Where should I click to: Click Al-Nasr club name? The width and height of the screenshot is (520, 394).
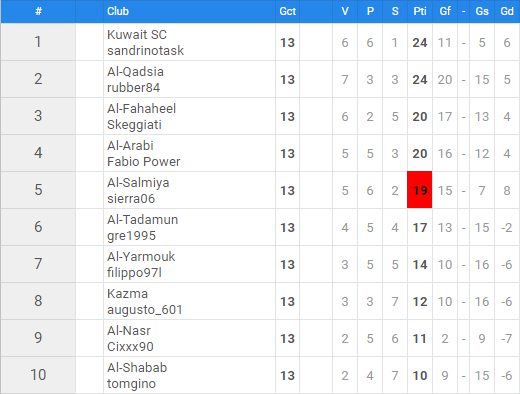point(129,331)
